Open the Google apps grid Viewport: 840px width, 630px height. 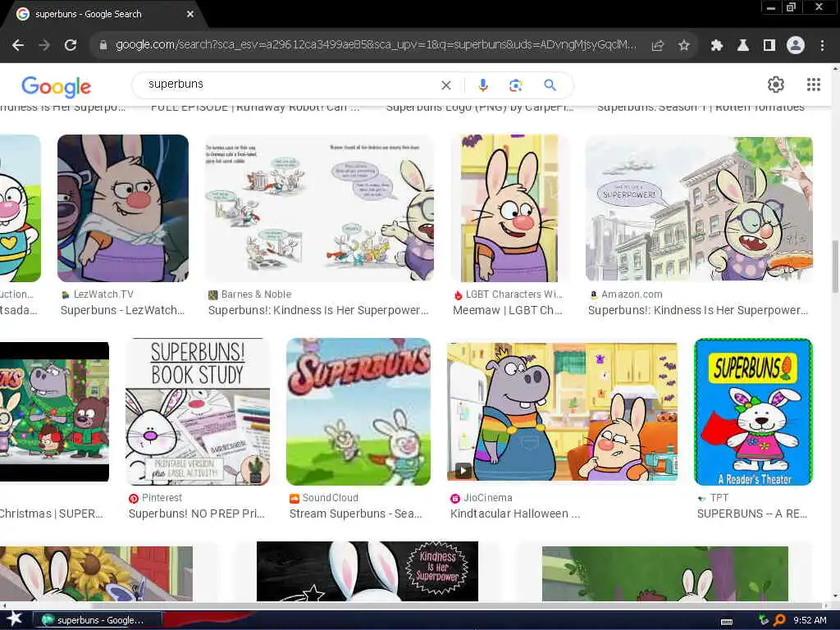click(x=814, y=84)
